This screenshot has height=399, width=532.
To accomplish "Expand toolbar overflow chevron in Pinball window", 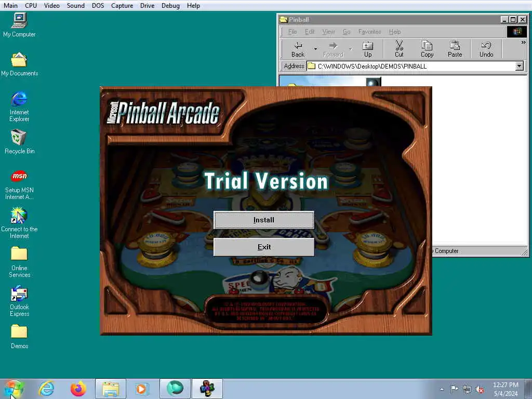I will pyautogui.click(x=523, y=43).
